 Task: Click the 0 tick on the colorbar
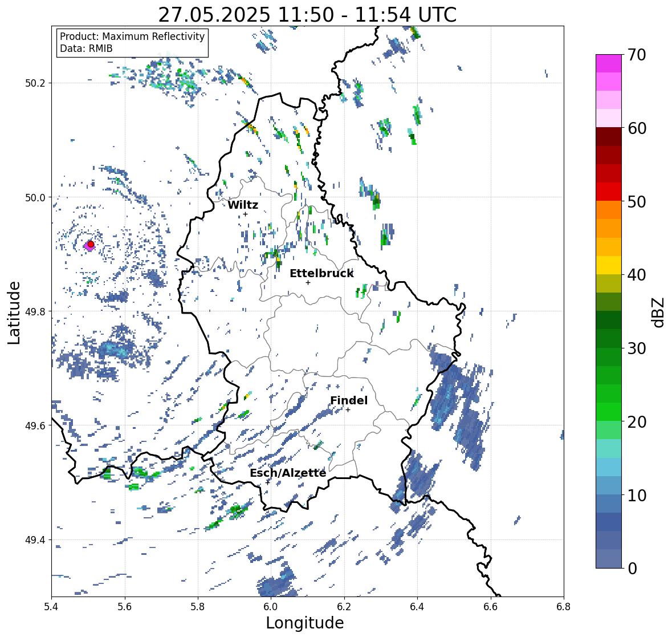coord(632,569)
